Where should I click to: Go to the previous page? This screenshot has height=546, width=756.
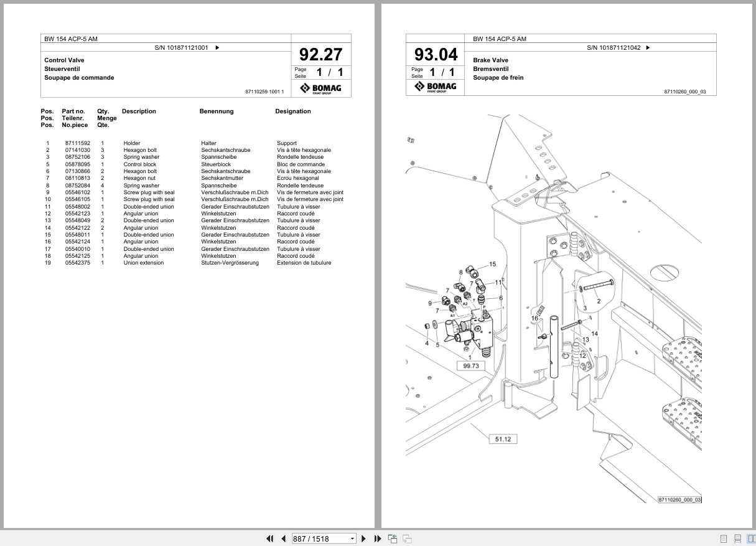[283, 539]
